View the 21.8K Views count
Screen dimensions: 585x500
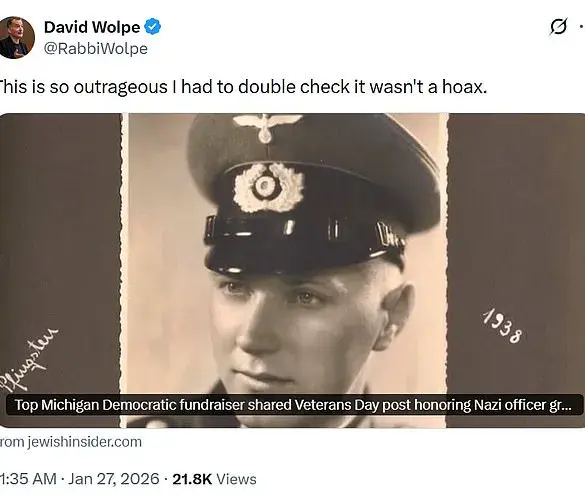(x=214, y=479)
